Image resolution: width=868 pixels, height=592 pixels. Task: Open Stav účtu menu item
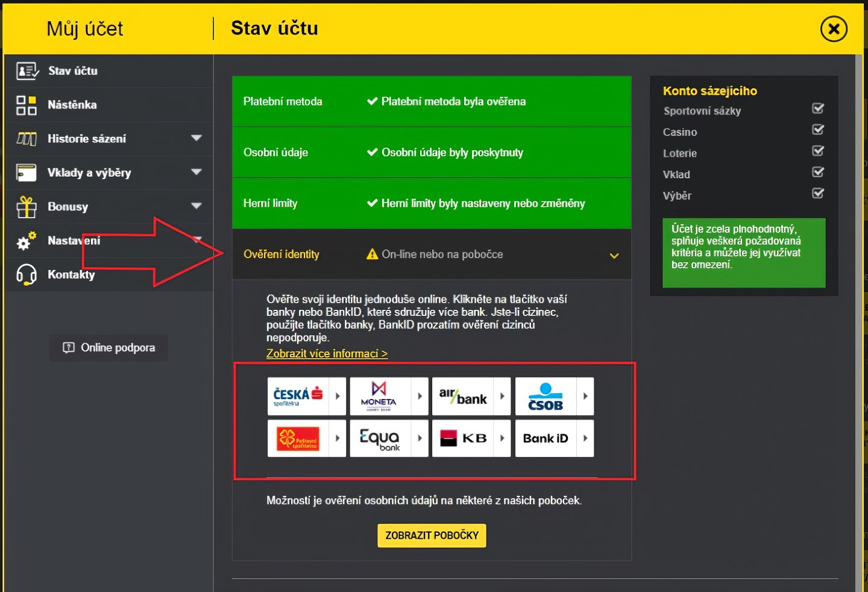(x=109, y=71)
